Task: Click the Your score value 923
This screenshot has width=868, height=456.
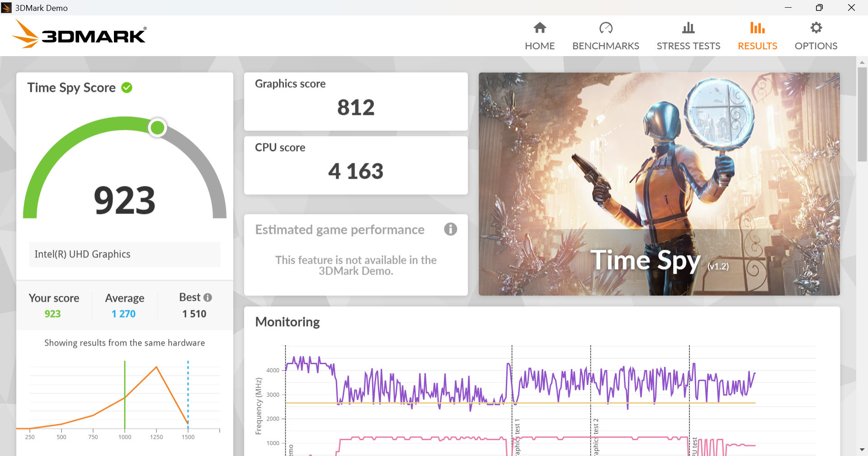Action: [x=52, y=314]
